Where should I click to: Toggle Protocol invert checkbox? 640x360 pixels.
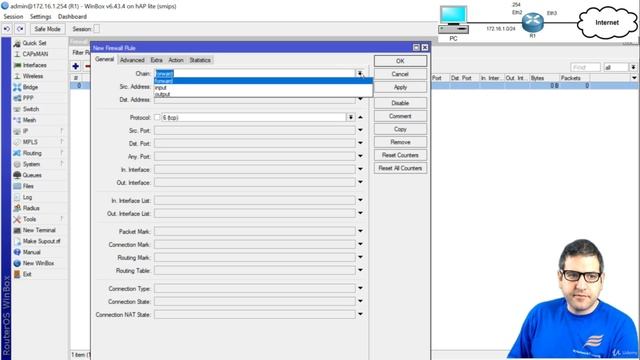tap(157, 118)
